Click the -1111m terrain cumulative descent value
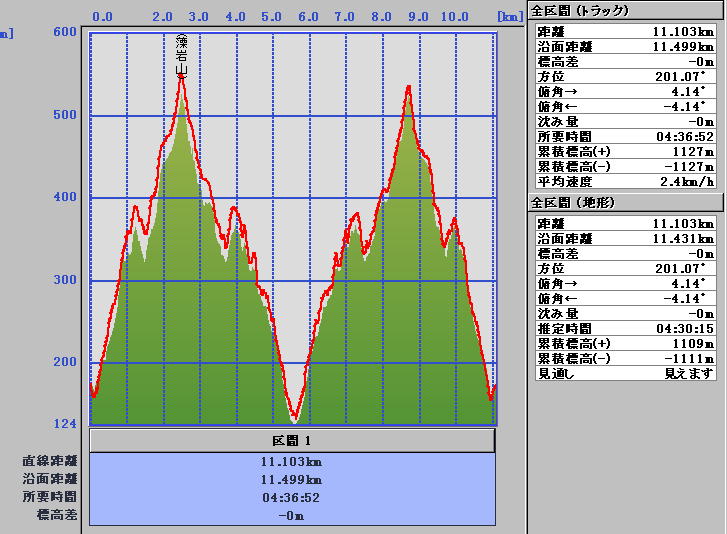The height and width of the screenshot is (534, 727). pyautogui.click(x=691, y=358)
